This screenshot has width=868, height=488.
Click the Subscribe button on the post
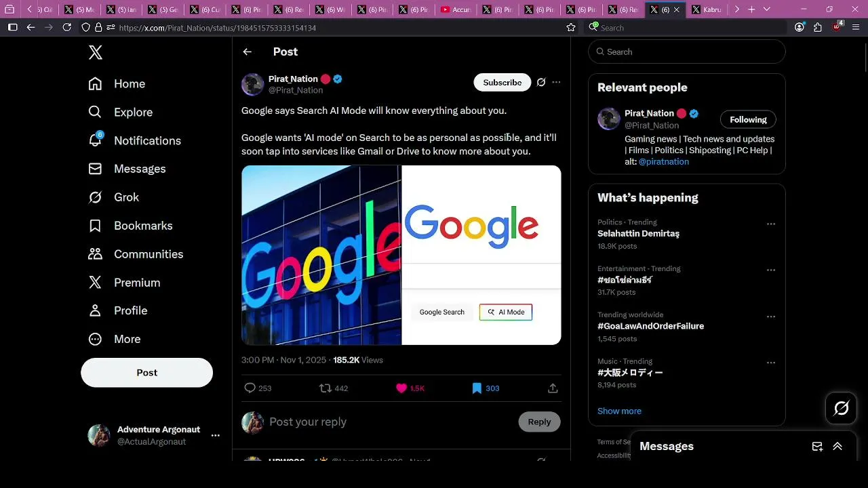click(x=502, y=83)
